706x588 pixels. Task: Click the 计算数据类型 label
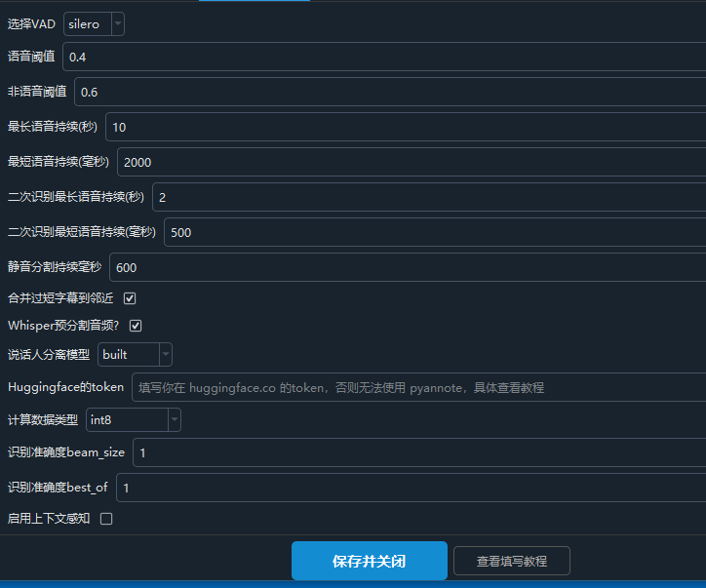coord(43,419)
